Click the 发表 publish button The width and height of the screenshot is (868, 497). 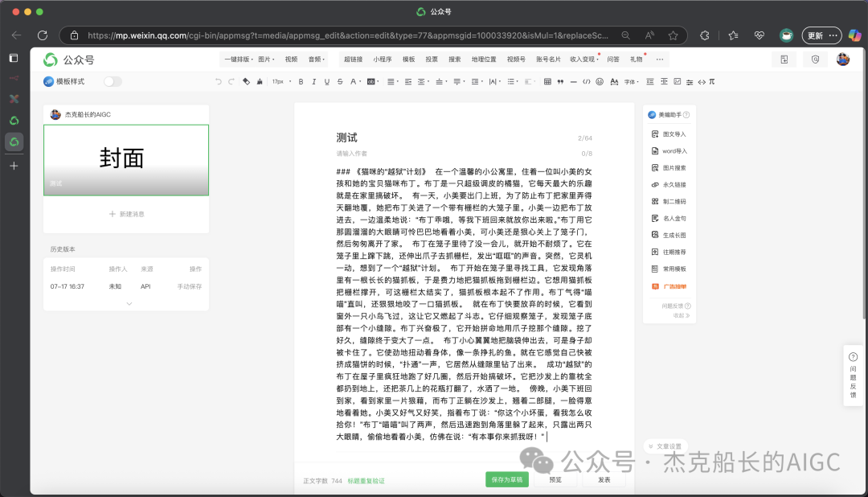(604, 479)
